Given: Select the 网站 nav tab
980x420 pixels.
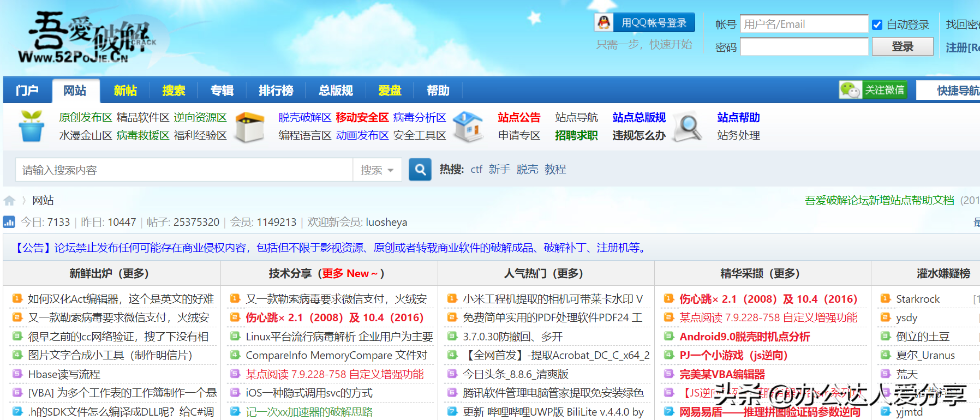Looking at the screenshot, I should [75, 91].
